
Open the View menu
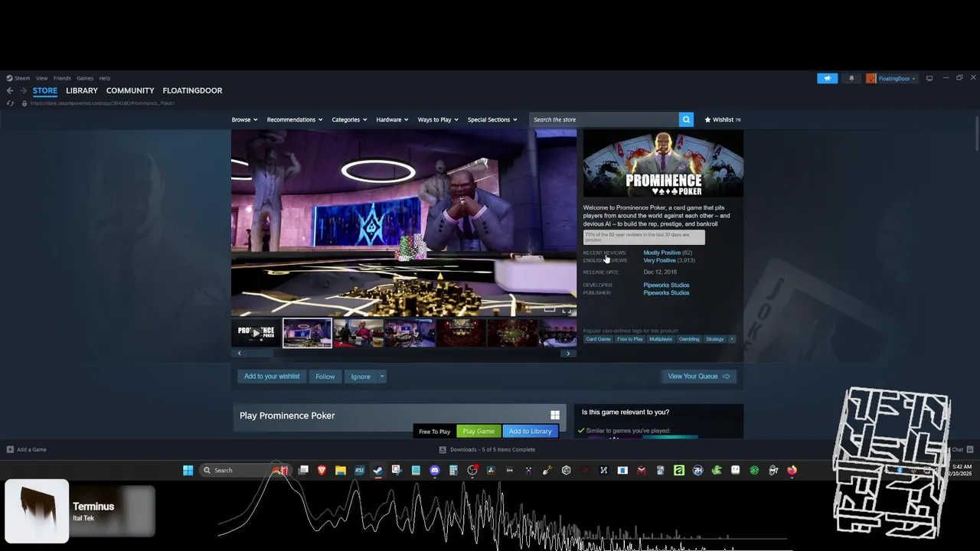point(41,78)
